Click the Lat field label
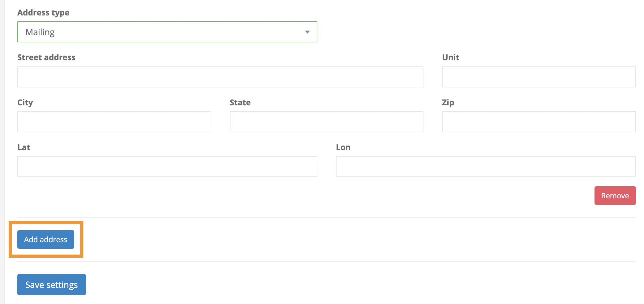 tap(23, 147)
